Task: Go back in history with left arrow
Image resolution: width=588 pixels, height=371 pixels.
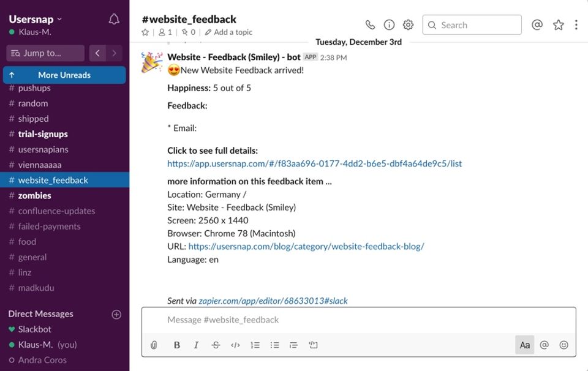Action: pyautogui.click(x=97, y=53)
